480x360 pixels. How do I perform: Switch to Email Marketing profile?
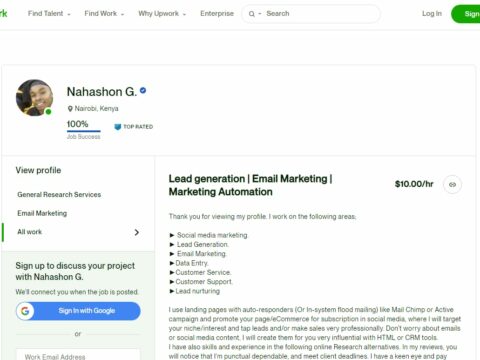[x=42, y=213]
